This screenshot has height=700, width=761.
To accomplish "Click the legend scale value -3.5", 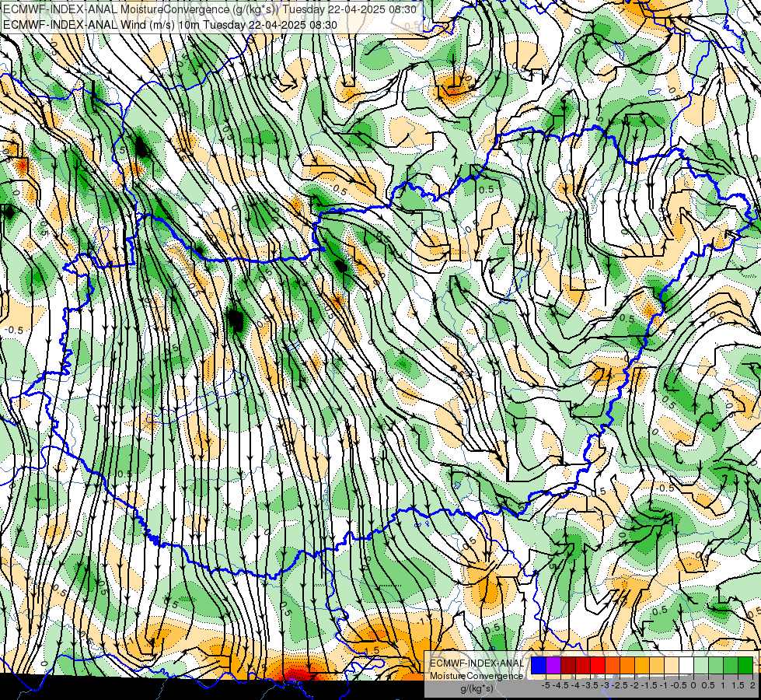I will 590,685.
